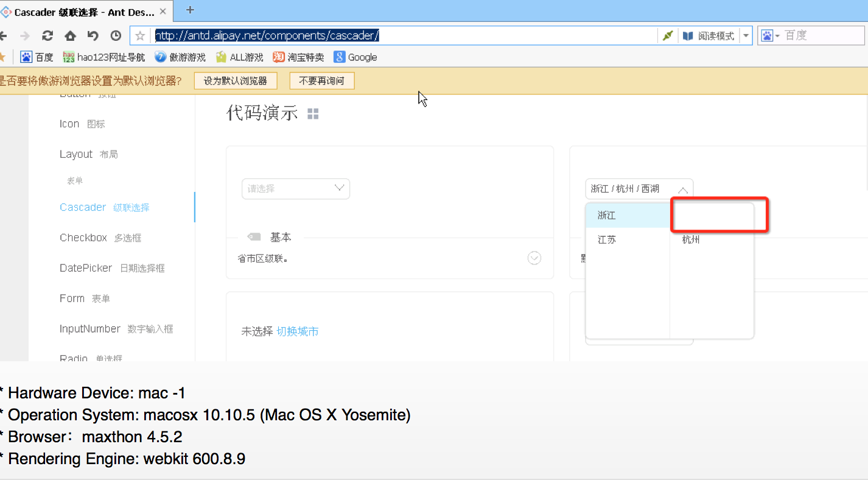Click the undo arrow icon
Screen dimensions: 868x480
93,35
